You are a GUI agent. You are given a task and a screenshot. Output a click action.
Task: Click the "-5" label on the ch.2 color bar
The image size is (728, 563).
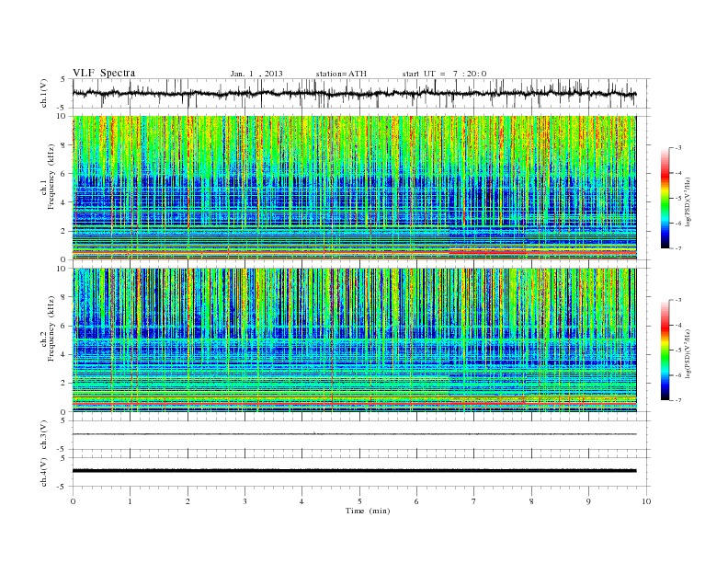point(677,350)
